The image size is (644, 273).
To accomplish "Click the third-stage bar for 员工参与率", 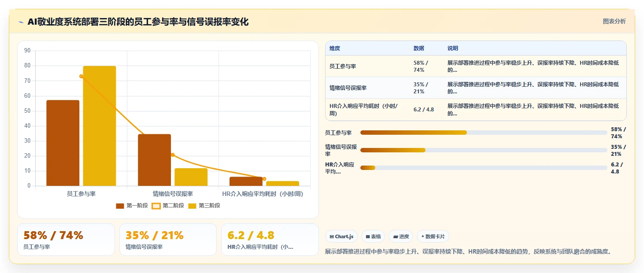I will click(x=100, y=126).
